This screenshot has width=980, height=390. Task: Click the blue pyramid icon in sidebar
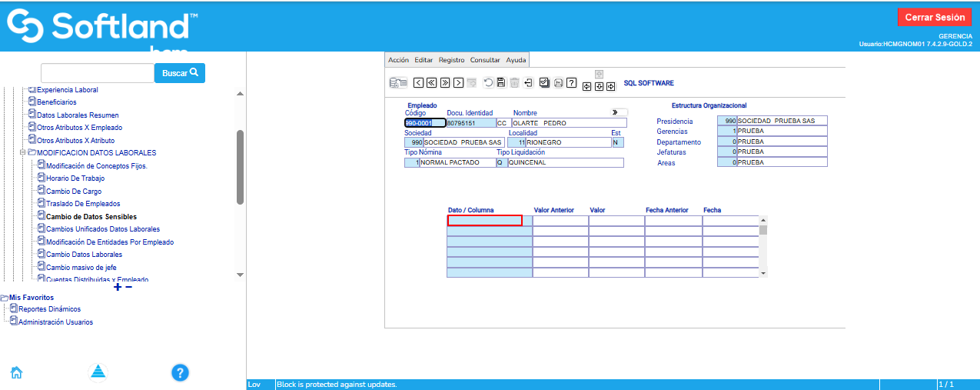(x=98, y=372)
